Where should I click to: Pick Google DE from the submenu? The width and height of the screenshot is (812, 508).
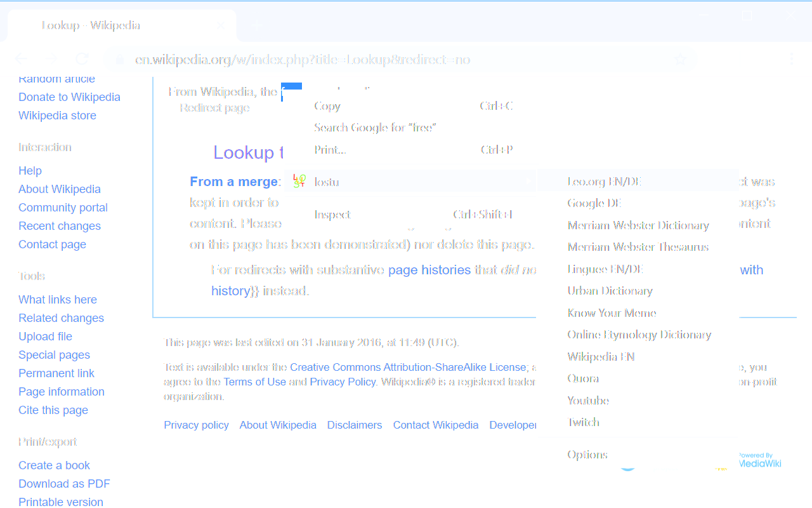tap(638, 203)
